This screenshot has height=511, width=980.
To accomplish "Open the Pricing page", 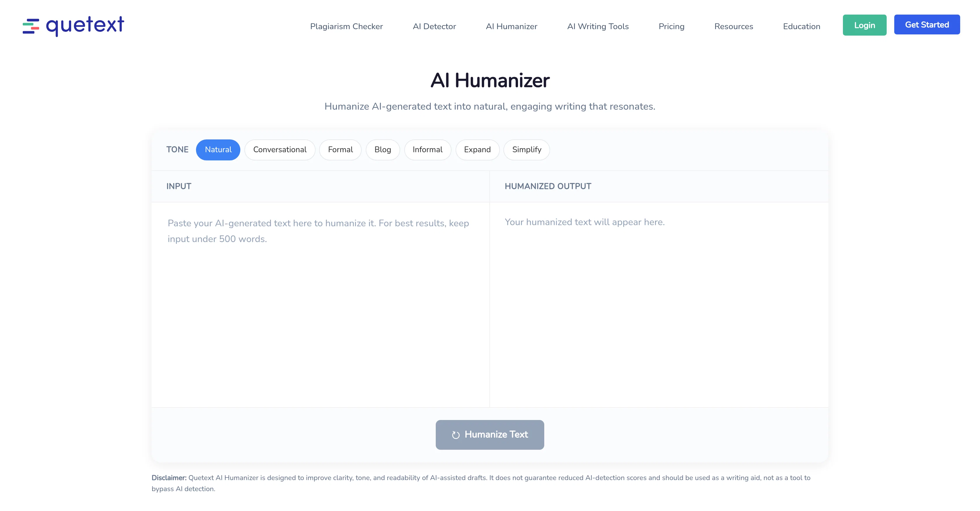I will click(671, 26).
